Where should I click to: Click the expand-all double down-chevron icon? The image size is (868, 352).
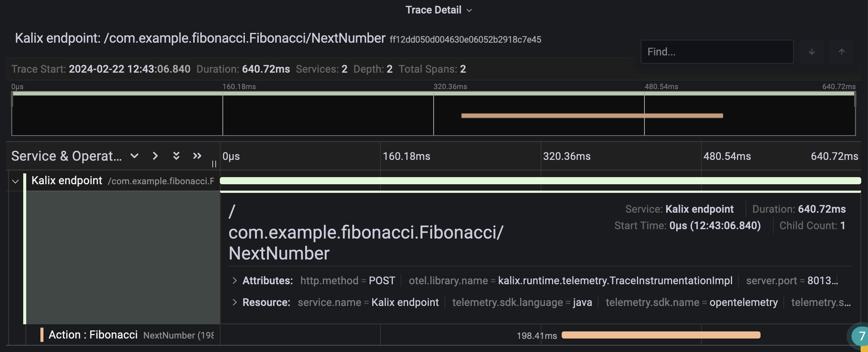coord(176,156)
